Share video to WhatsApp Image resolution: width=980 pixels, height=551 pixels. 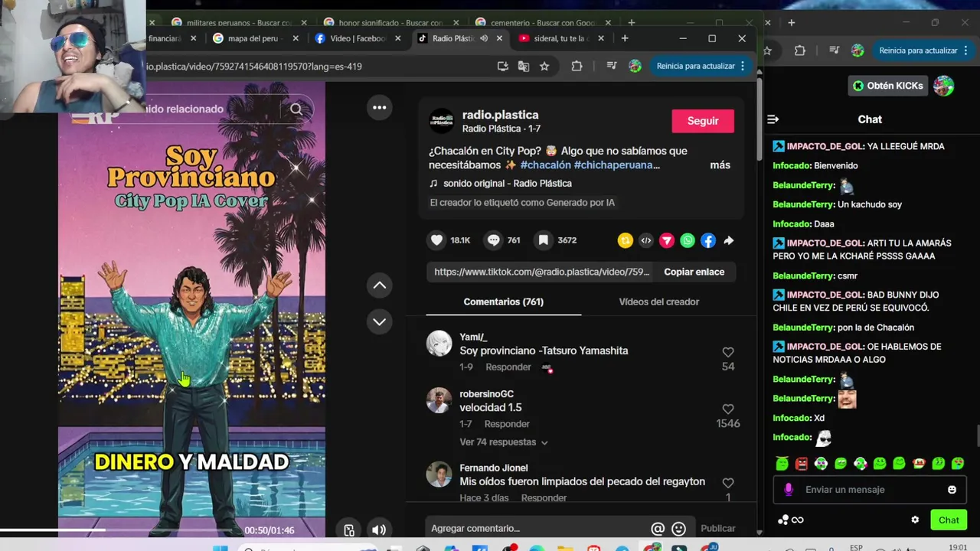pyautogui.click(x=688, y=240)
